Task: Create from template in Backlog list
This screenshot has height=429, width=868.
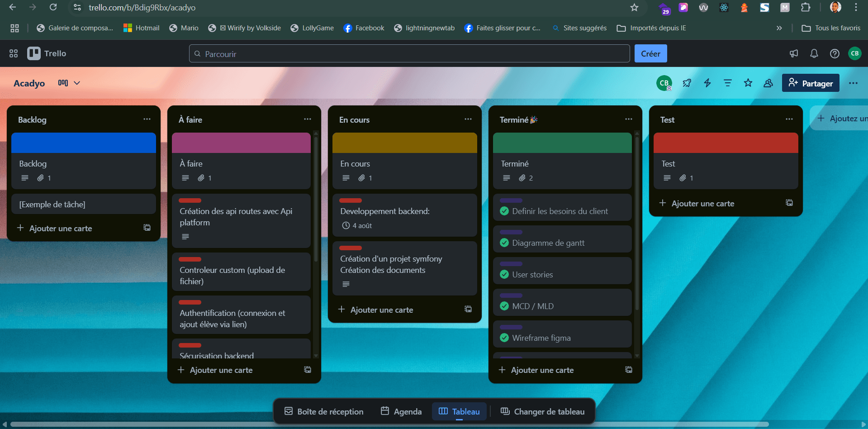Action: (x=147, y=228)
